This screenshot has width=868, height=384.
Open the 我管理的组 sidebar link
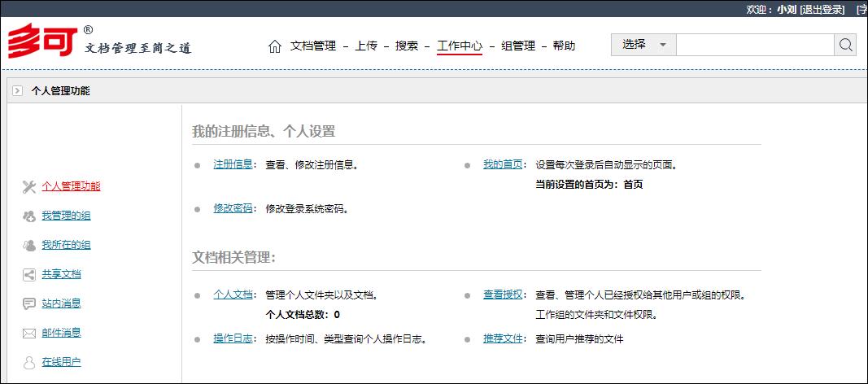[66, 216]
